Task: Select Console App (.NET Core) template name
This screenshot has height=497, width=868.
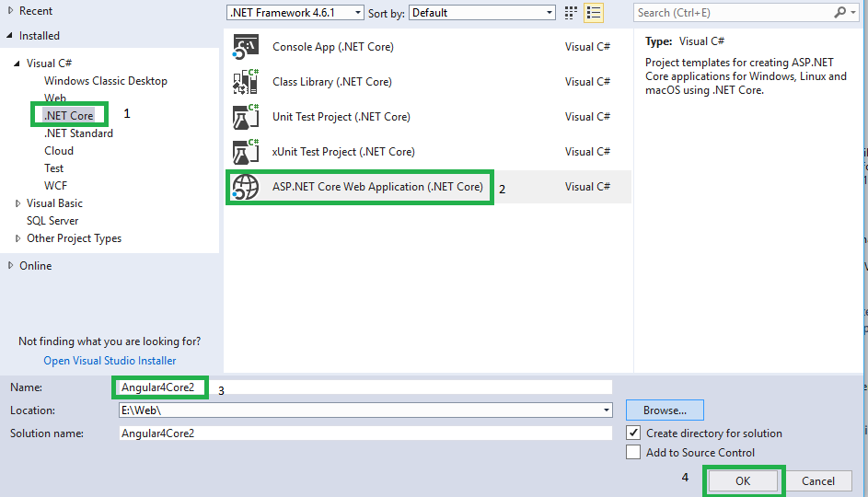Action: (x=332, y=47)
